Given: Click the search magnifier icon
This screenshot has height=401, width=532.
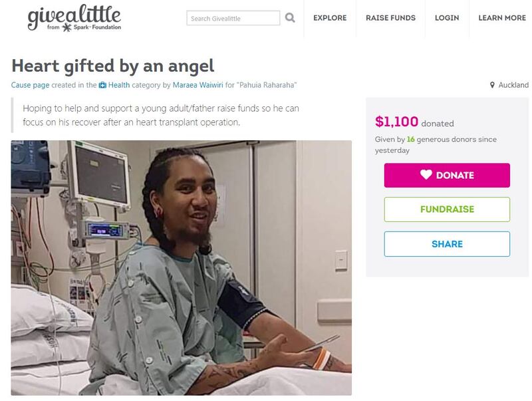Looking at the screenshot, I should (x=290, y=18).
